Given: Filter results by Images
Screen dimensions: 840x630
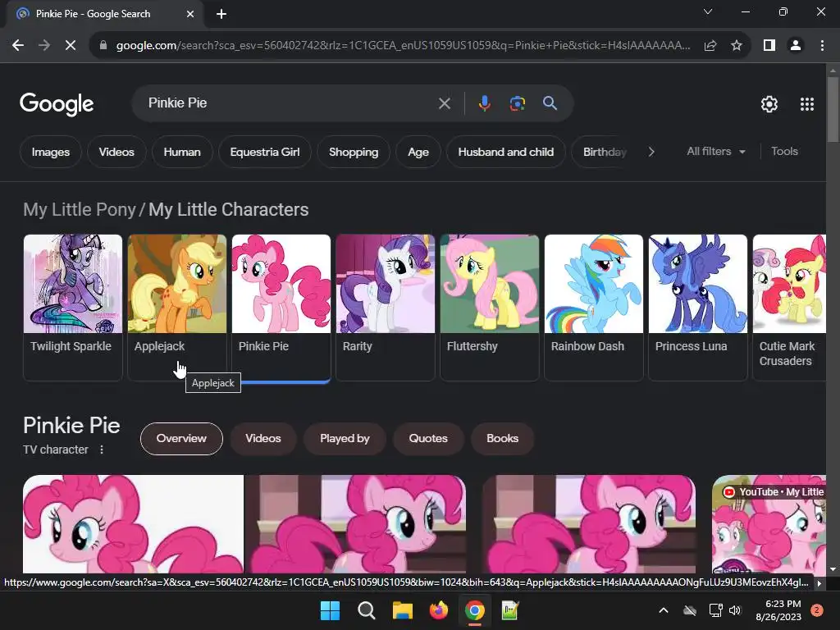Looking at the screenshot, I should [50, 152].
